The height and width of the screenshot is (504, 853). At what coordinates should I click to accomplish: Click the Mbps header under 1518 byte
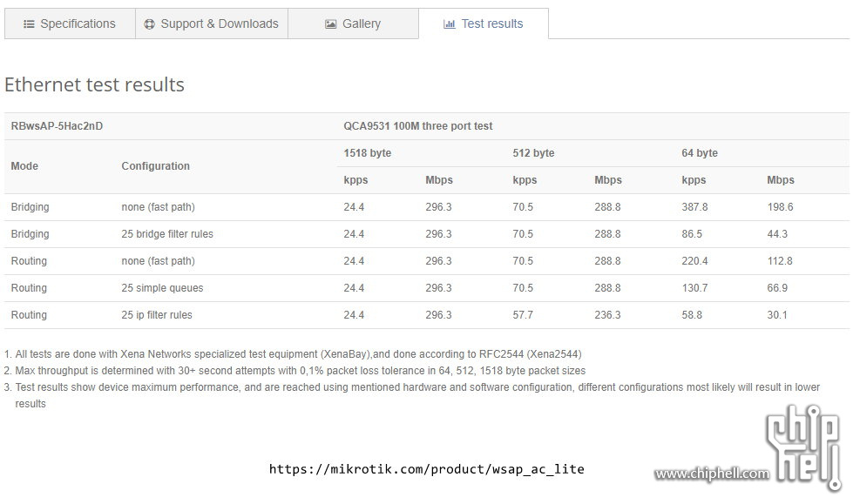(439, 180)
